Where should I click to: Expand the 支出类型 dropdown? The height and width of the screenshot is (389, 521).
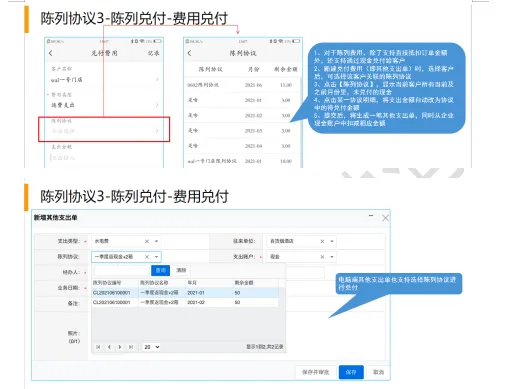(156, 241)
